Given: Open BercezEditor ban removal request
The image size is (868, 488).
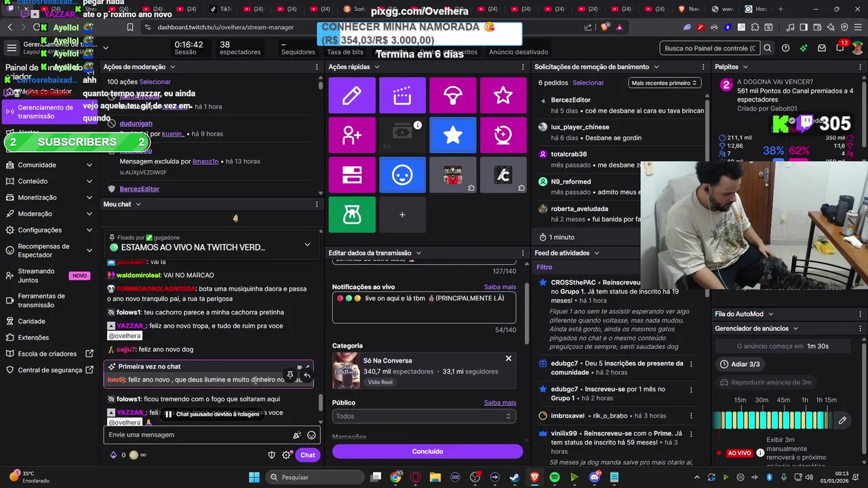Looking at the screenshot, I should click(x=620, y=105).
